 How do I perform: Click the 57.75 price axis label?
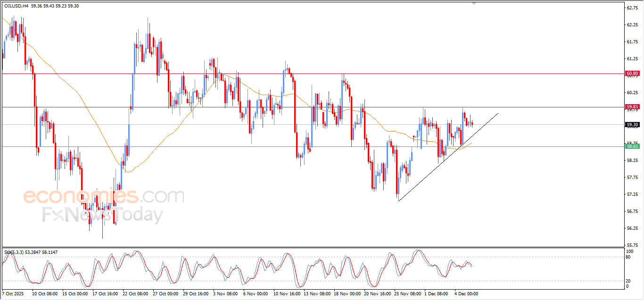pos(632,177)
